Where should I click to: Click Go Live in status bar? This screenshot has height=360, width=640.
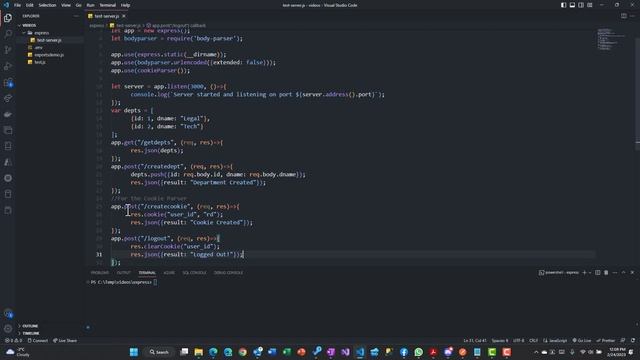[582, 340]
